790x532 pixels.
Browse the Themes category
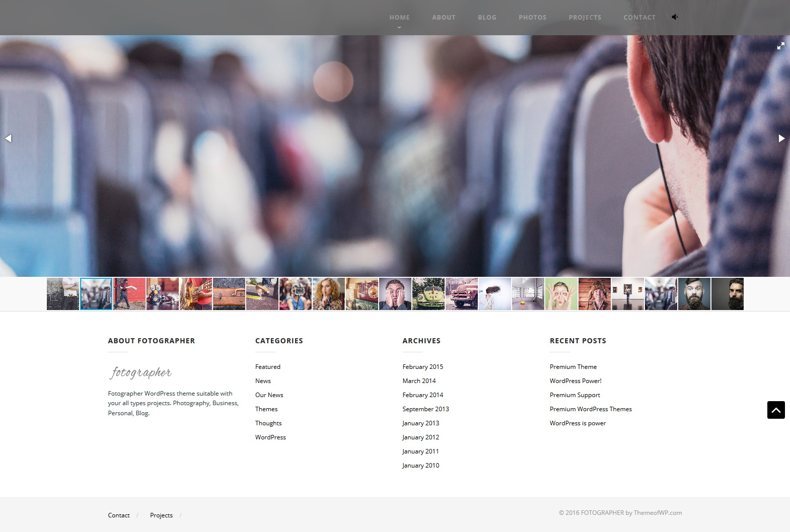[266, 409]
